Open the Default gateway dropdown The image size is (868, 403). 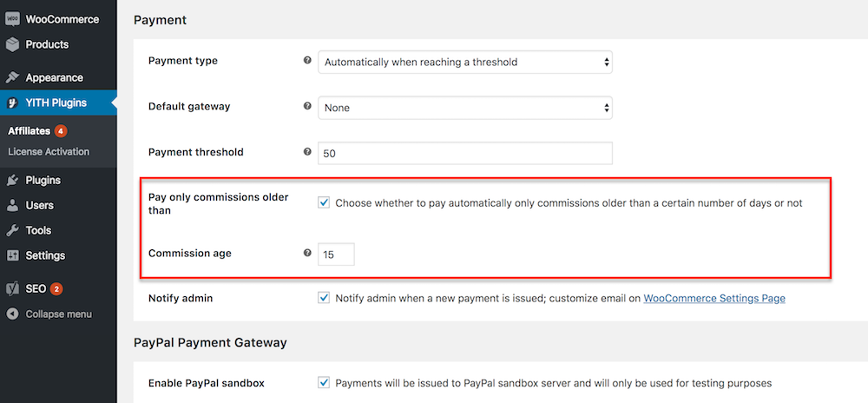(x=465, y=108)
